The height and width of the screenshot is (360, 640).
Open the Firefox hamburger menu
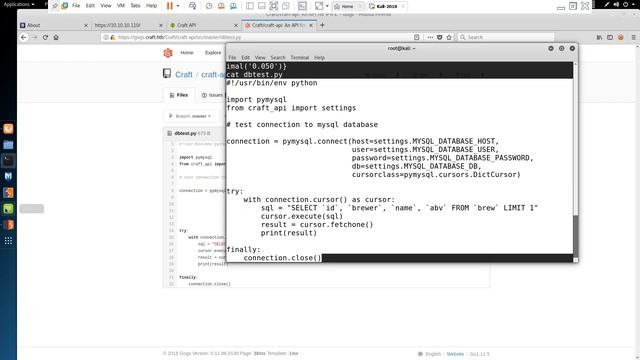(633, 37)
